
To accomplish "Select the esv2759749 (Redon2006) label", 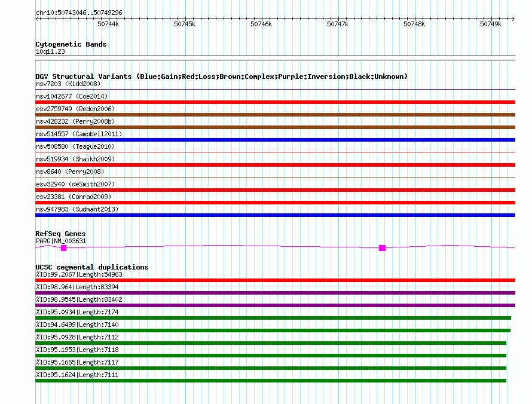I will pyautogui.click(x=75, y=109).
